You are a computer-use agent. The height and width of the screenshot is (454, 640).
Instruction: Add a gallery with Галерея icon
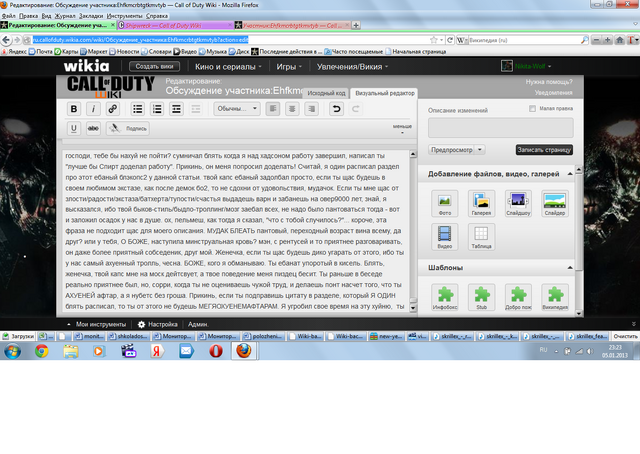pos(481,203)
